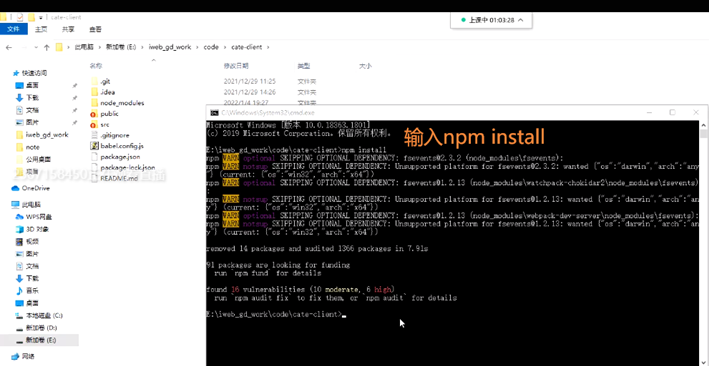
Task: Click the cmd window vertical scrollbar
Action: pyautogui.click(x=704, y=243)
